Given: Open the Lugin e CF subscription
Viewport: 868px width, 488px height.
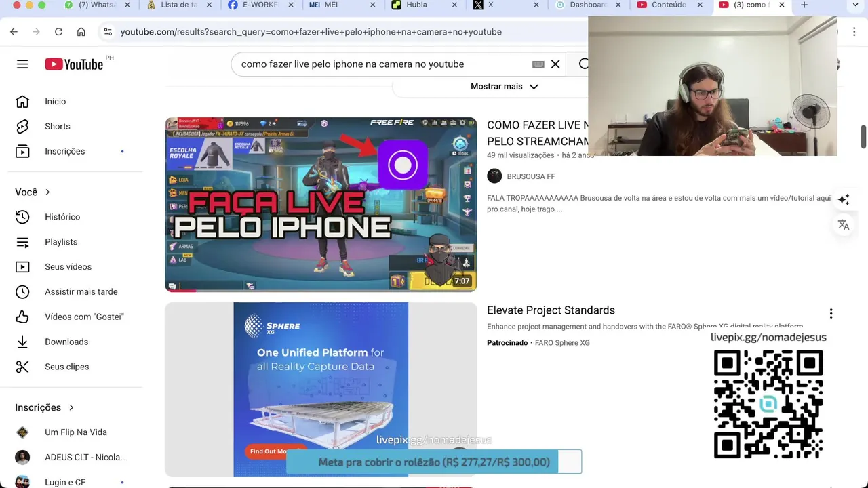Looking at the screenshot, I should (65, 483).
